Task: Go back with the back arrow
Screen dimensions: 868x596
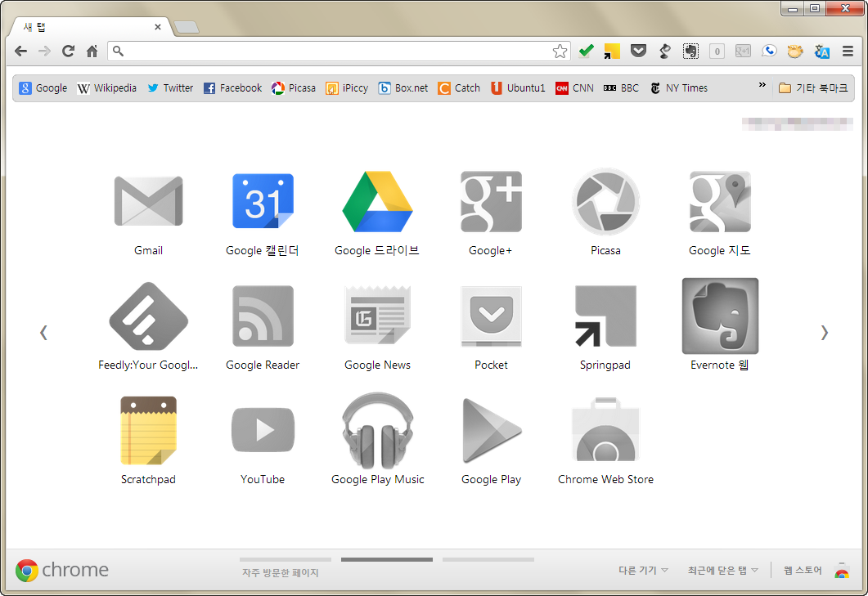Action: [21, 52]
